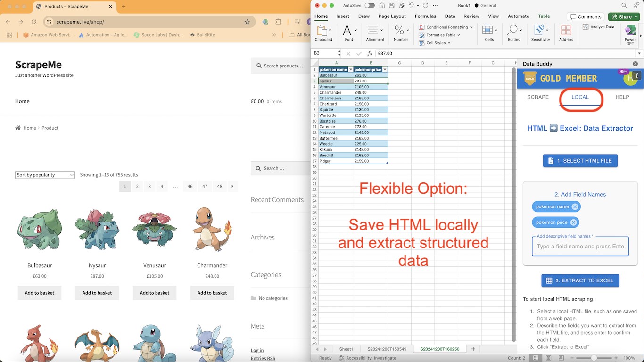This screenshot has width=644, height=362.
Task: Click the Editing magnifier icon
Action: coord(512,30)
